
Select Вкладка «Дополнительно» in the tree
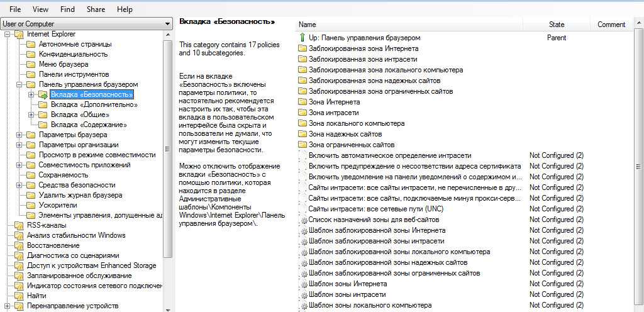coord(94,104)
